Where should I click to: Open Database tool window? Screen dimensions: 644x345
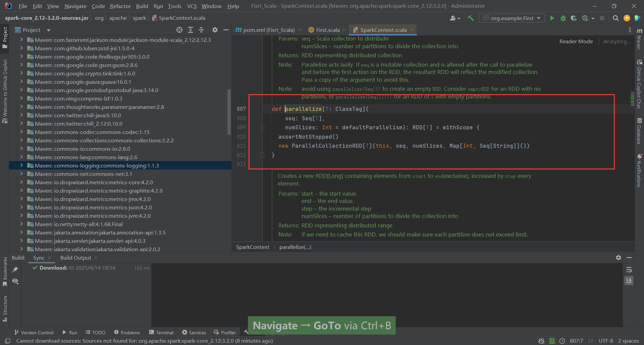[x=639, y=131]
